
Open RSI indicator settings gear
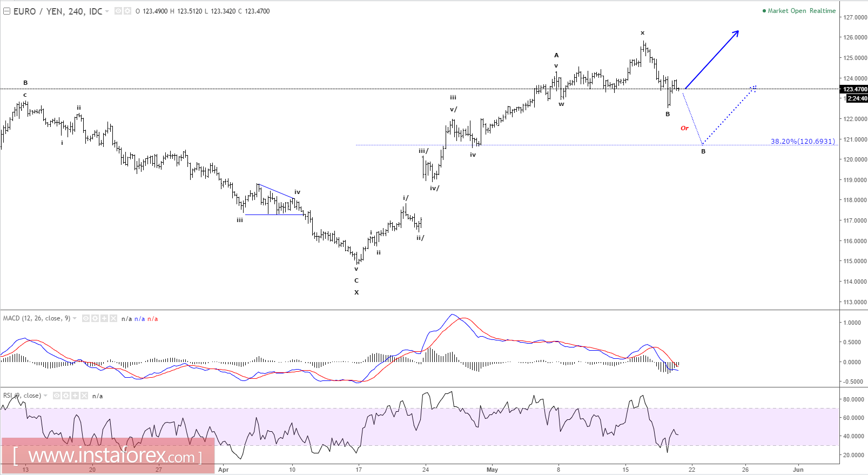click(65, 396)
